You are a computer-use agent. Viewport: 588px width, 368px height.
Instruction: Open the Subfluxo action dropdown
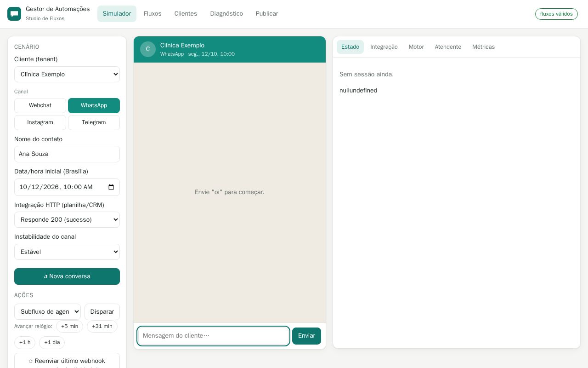47,312
